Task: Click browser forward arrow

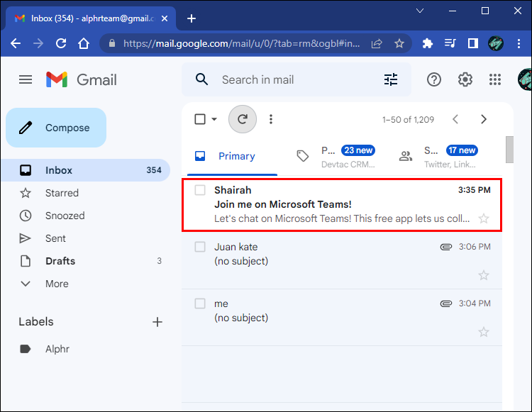Action: 38,43
